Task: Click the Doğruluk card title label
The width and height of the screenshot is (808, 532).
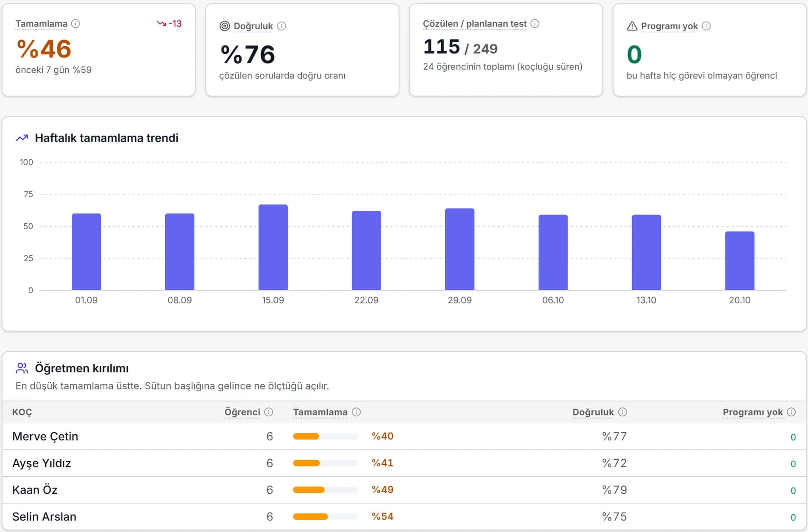Action: tap(253, 26)
